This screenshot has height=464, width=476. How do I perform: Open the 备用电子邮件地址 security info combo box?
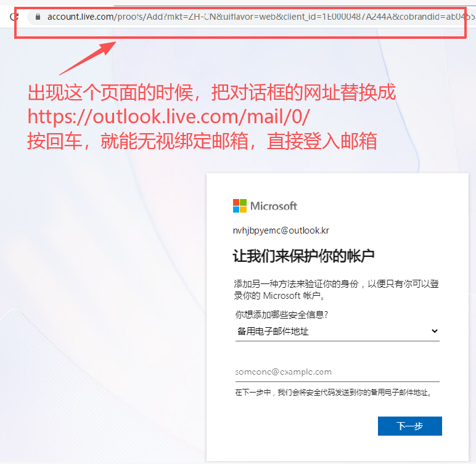click(337, 331)
